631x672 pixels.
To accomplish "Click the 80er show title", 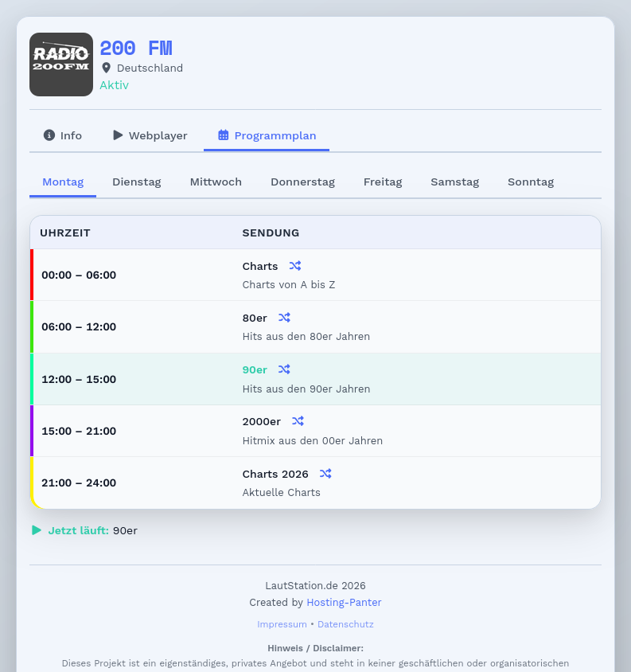I will pos(255,318).
